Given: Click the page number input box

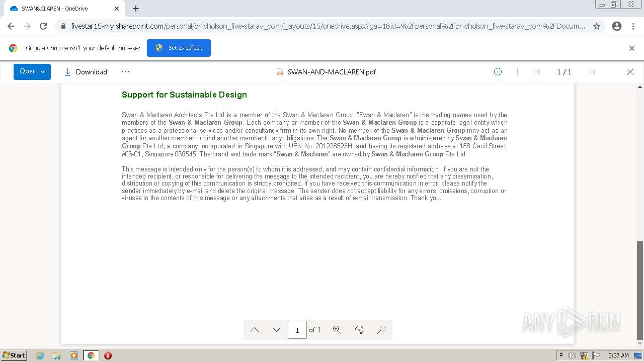Looking at the screenshot, I should [297, 330].
